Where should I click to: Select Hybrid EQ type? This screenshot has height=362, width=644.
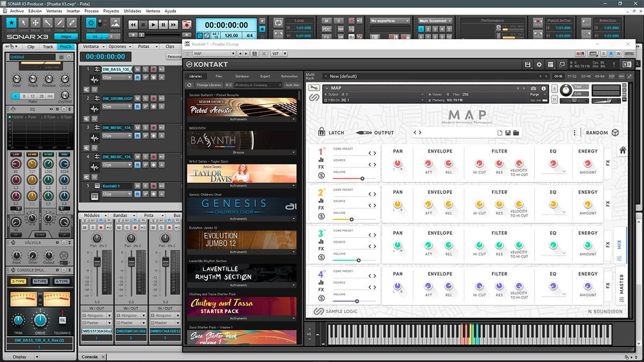pos(18,116)
